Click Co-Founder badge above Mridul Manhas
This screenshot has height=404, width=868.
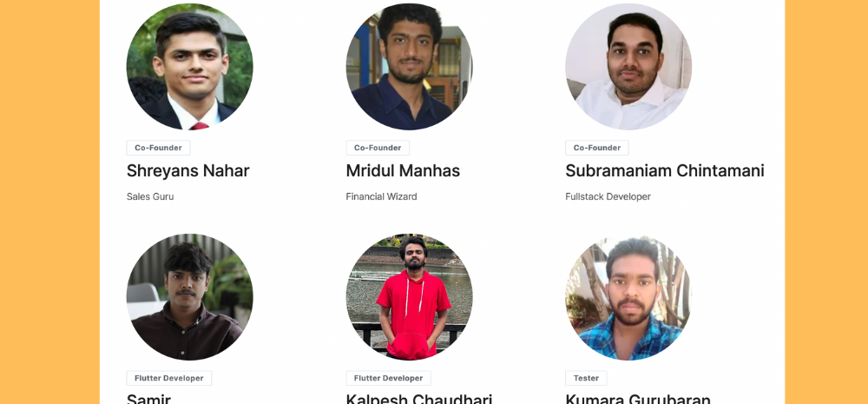point(378,148)
